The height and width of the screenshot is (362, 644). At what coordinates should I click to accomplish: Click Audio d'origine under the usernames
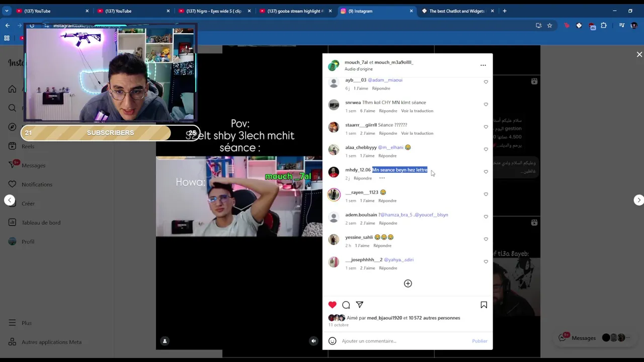[x=359, y=69]
